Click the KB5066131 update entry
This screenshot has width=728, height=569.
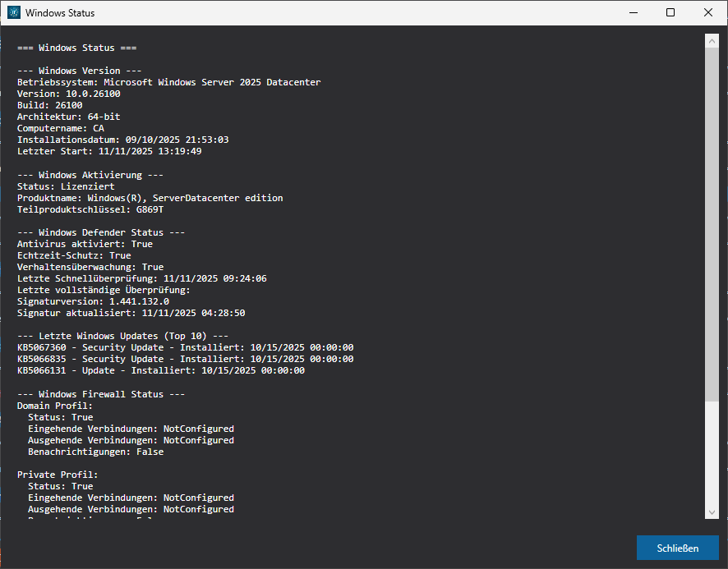(160, 370)
